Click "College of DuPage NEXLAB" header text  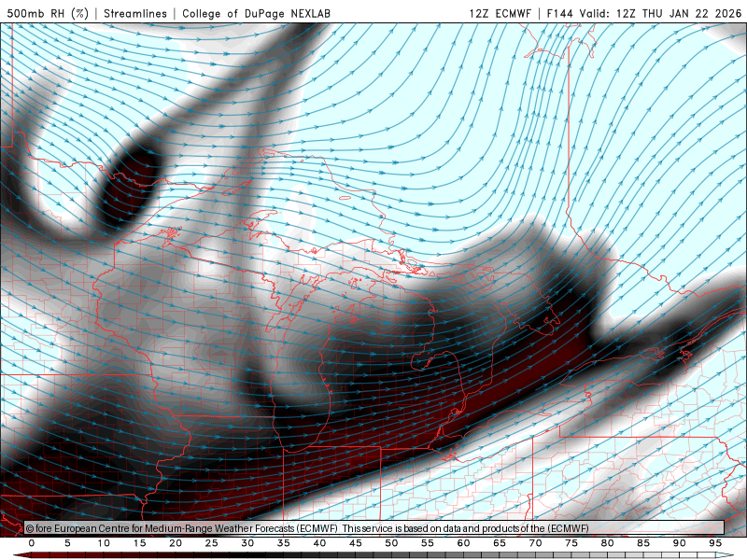coord(256,13)
